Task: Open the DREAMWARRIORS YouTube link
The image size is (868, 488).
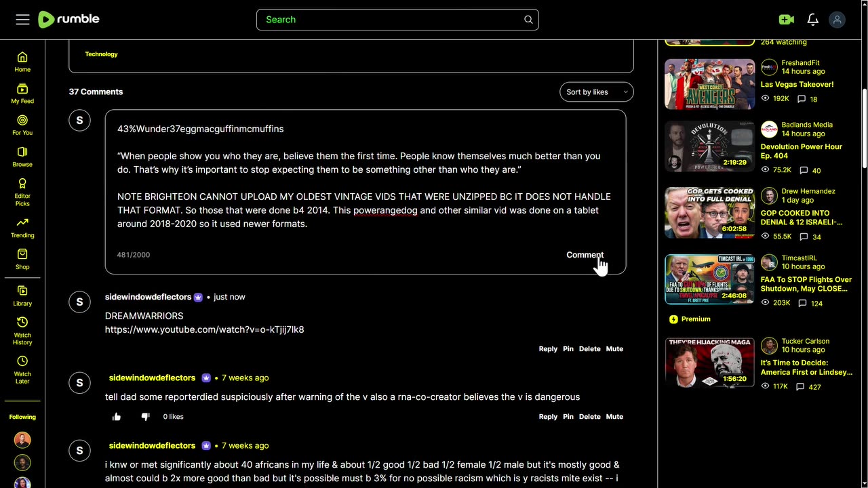Action: tap(204, 329)
